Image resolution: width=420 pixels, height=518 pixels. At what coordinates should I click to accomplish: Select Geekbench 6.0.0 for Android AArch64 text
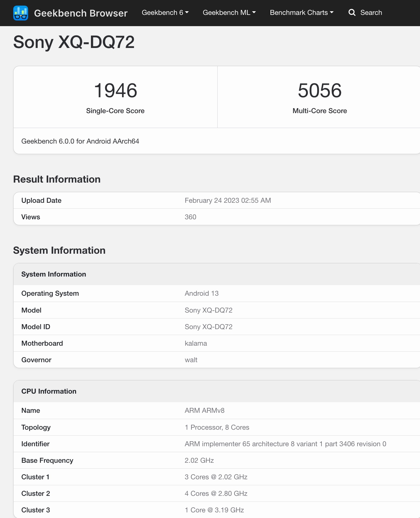coord(80,141)
